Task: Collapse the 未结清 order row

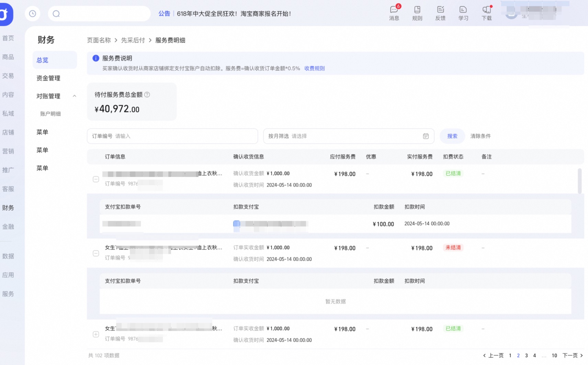Action: tap(96, 253)
